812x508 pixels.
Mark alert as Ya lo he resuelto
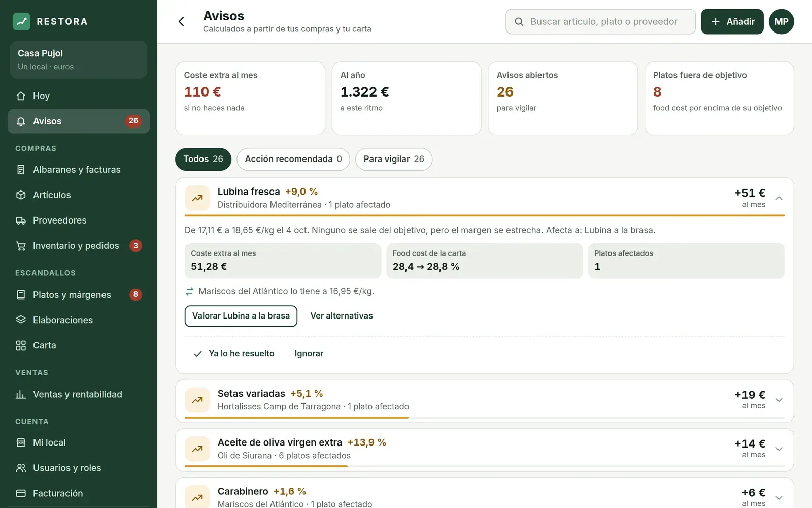[x=233, y=354]
